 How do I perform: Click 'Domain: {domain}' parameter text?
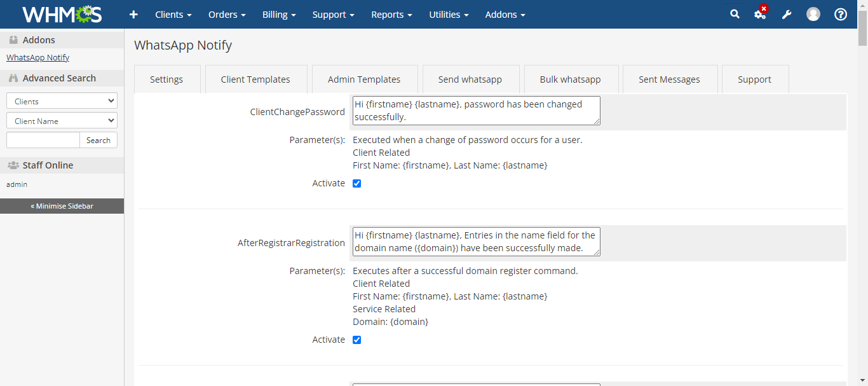(391, 322)
